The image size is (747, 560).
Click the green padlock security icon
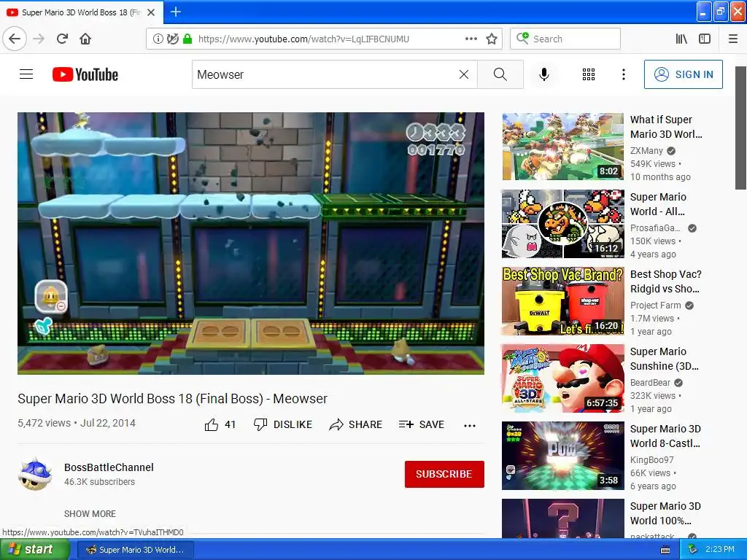click(187, 39)
